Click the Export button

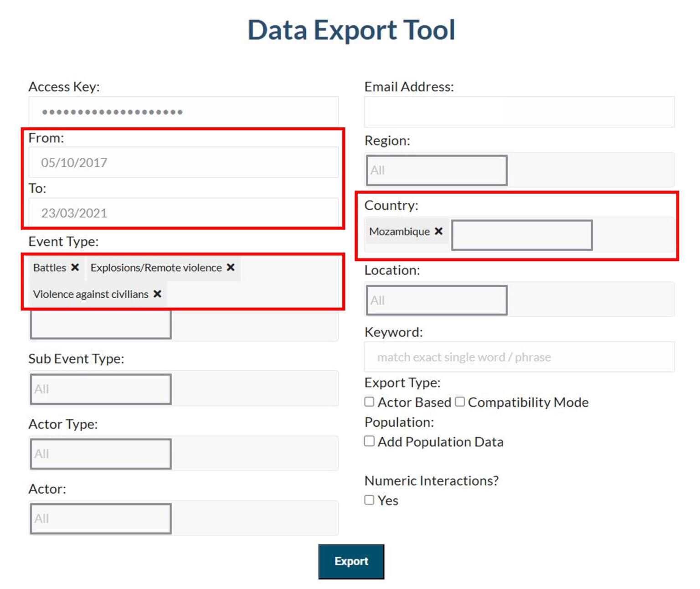click(x=351, y=561)
